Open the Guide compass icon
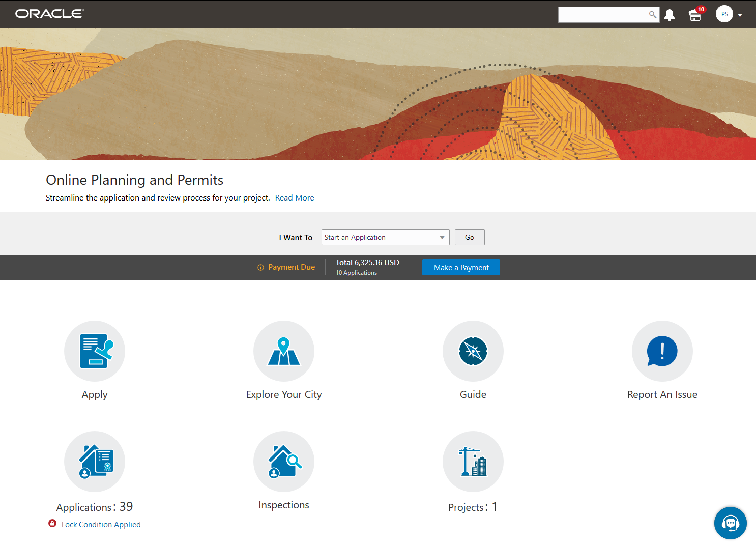This screenshot has width=756, height=544. pyautogui.click(x=473, y=351)
